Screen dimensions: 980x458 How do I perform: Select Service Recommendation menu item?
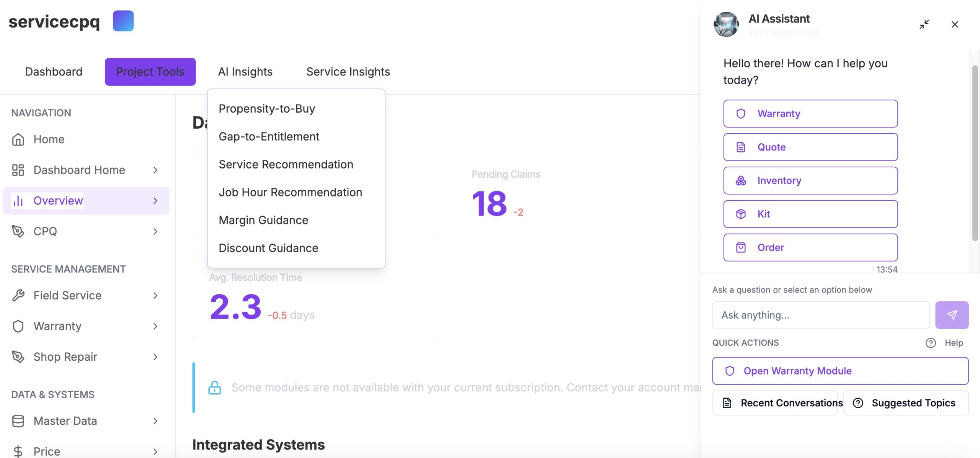296,165
